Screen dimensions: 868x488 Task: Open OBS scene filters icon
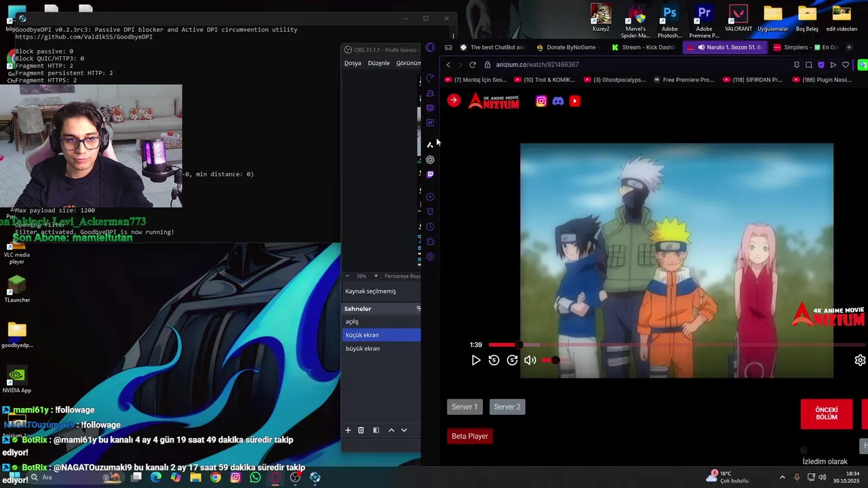pos(376,430)
